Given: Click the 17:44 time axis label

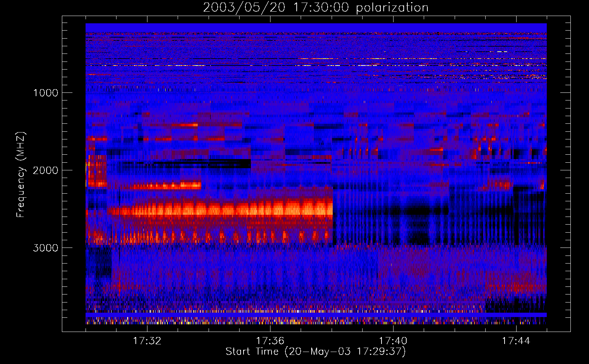Looking at the screenshot, I should [516, 341].
